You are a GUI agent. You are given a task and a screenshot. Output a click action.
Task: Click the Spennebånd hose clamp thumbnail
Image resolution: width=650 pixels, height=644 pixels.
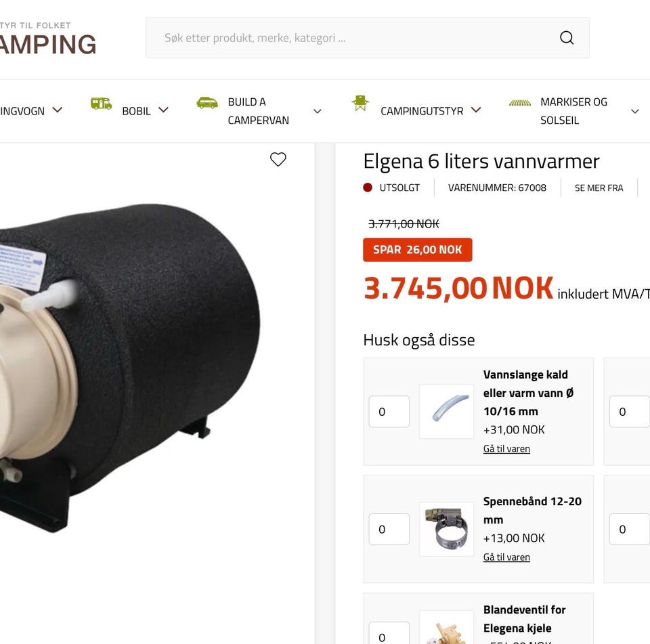click(x=446, y=529)
